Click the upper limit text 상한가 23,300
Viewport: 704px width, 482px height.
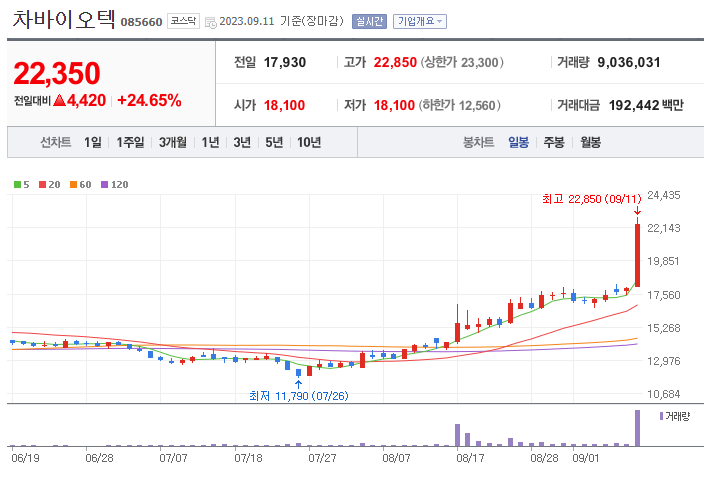(x=462, y=62)
